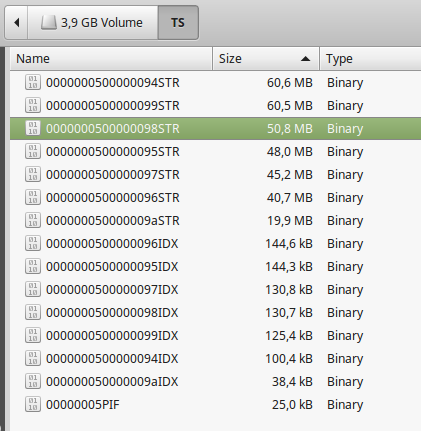Click the back arrow in path bar

[x=16, y=23]
